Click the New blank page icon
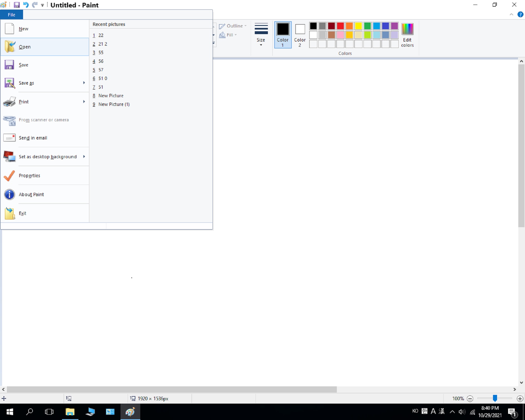Image resolution: width=525 pixels, height=420 pixels. [9, 28]
